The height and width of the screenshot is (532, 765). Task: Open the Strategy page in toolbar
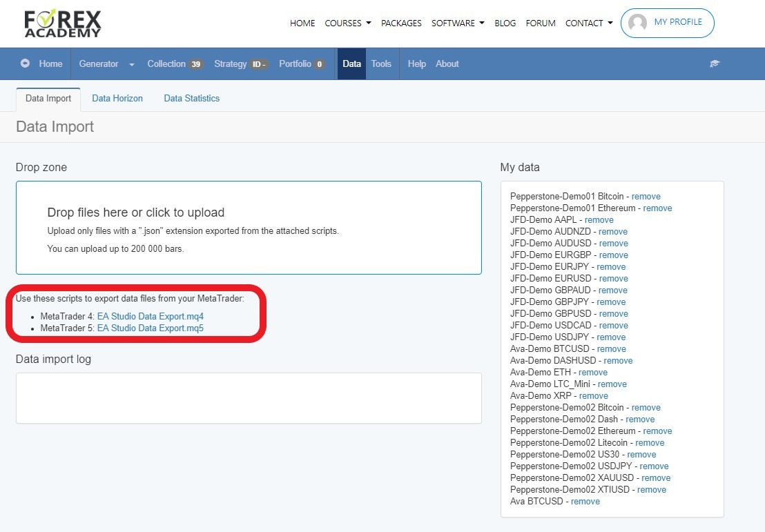(x=231, y=63)
